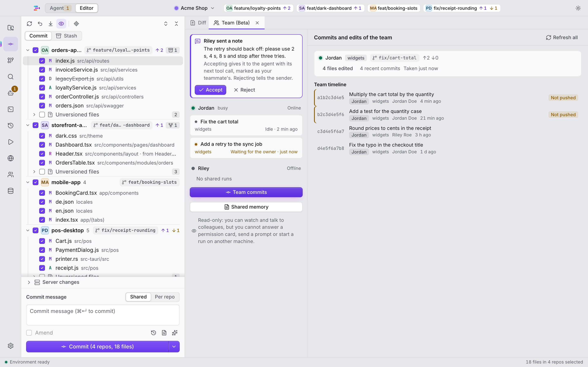588x367 pixels.
Task: Select the Per repo commit message option
Action: pyautogui.click(x=165, y=297)
